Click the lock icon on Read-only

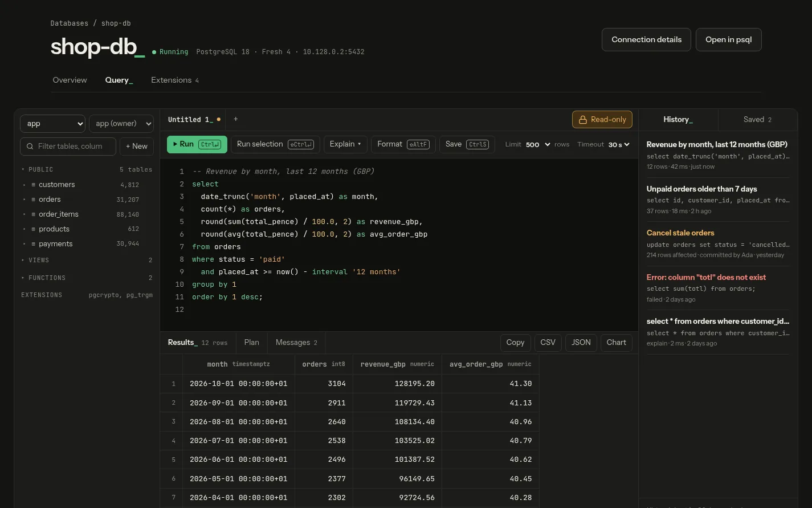[583, 120]
